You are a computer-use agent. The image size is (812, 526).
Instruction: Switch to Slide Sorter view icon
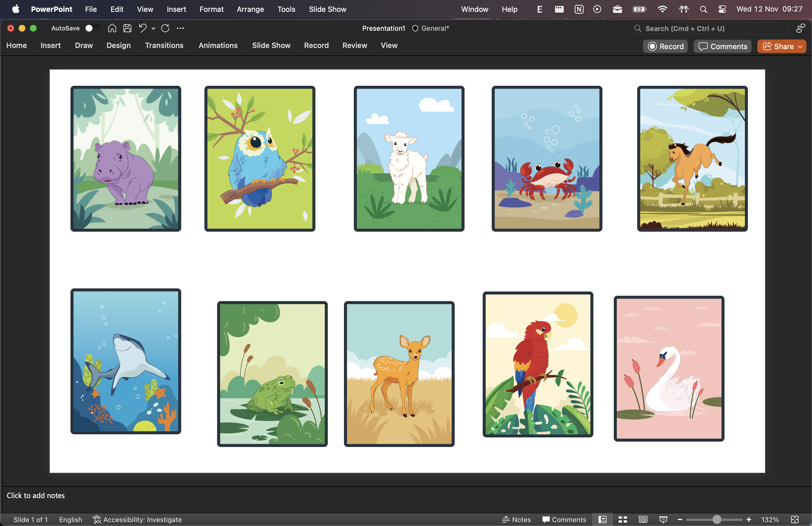click(623, 520)
